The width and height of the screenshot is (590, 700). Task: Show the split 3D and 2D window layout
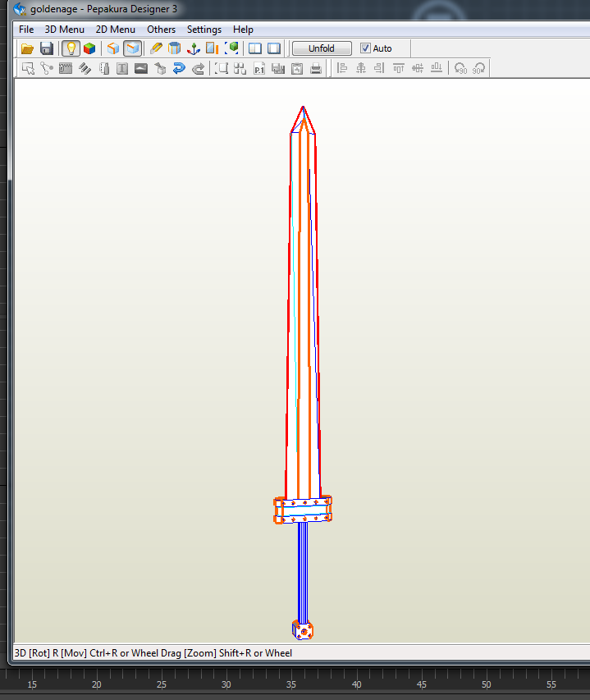click(255, 48)
